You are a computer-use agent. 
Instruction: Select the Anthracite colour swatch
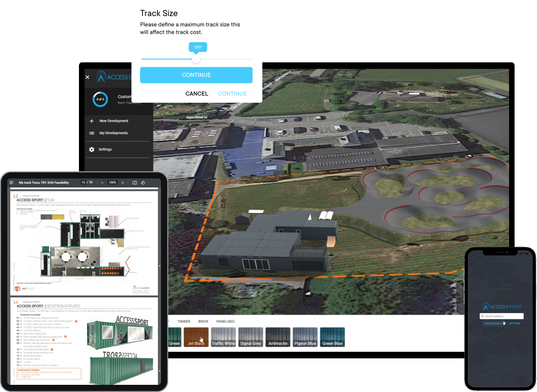278,337
